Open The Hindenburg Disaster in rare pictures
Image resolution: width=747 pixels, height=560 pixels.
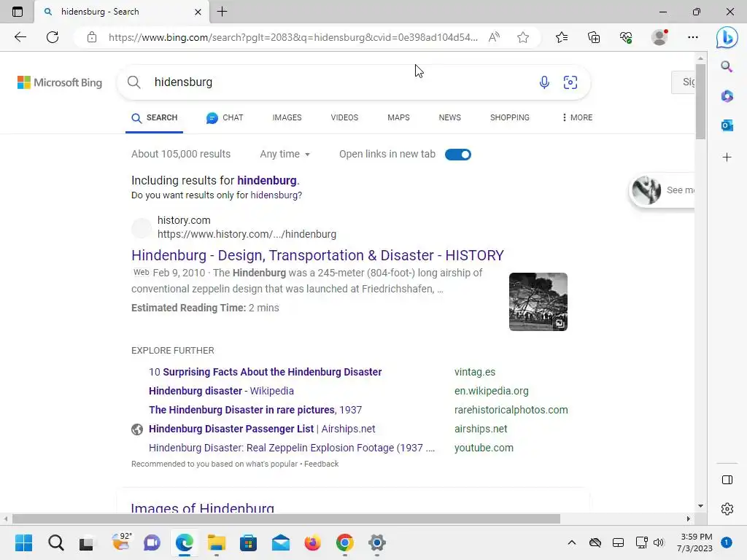(x=255, y=410)
